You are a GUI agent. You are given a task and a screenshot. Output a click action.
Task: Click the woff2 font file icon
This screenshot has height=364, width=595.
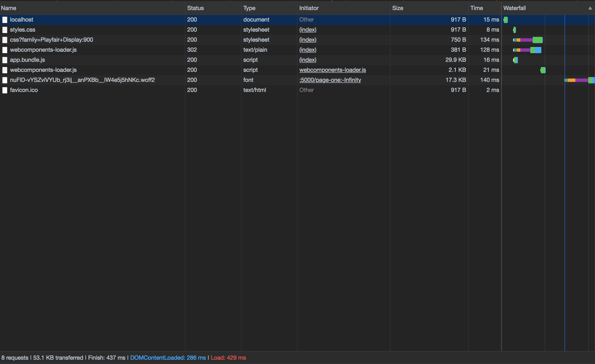coord(5,80)
